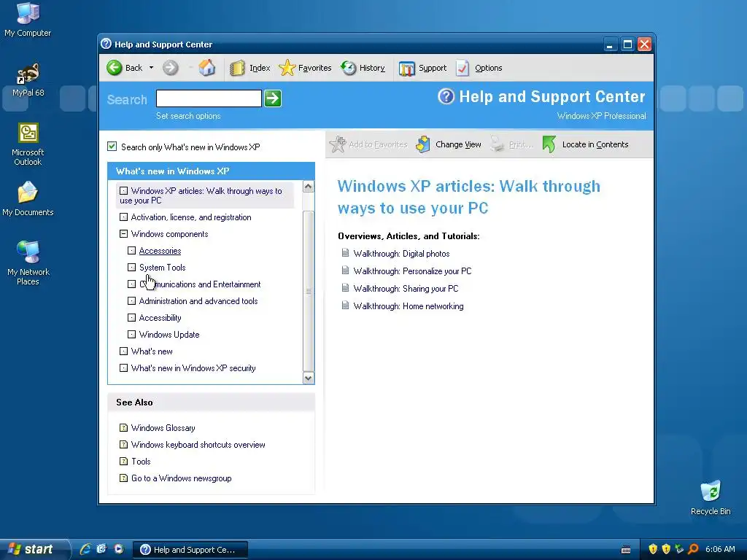Expand the Accessories node box

131,251
